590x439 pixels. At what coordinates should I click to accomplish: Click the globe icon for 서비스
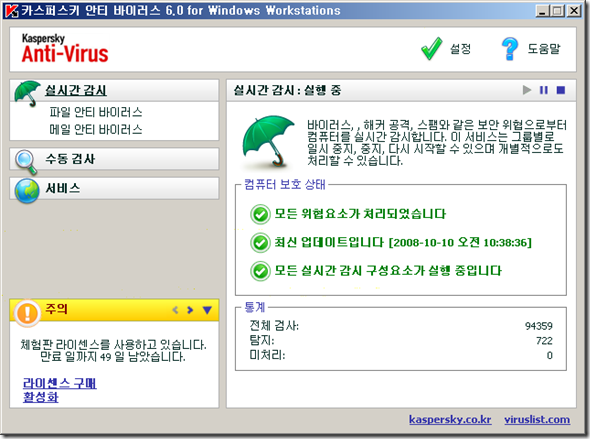coord(27,191)
